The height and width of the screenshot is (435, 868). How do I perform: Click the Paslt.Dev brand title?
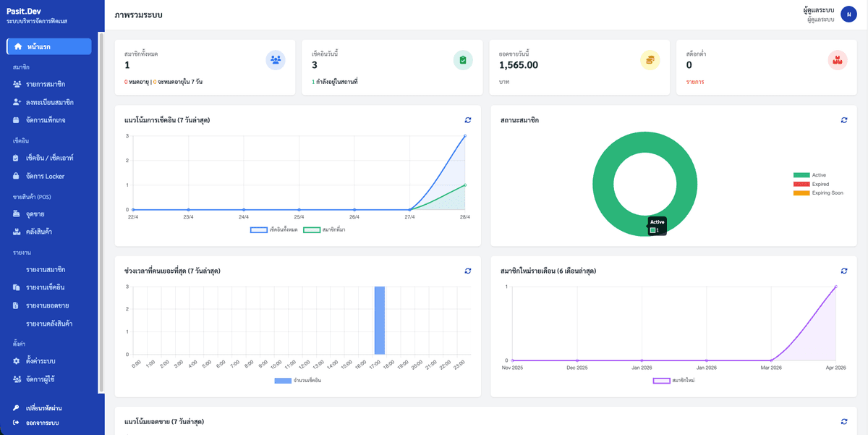(24, 11)
